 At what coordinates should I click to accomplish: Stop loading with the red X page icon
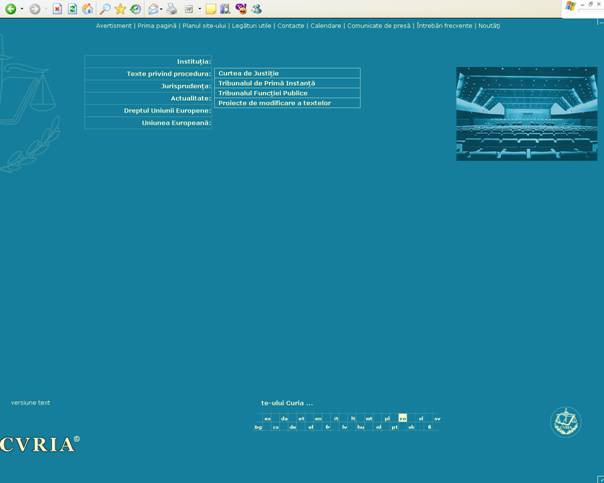coord(57,9)
